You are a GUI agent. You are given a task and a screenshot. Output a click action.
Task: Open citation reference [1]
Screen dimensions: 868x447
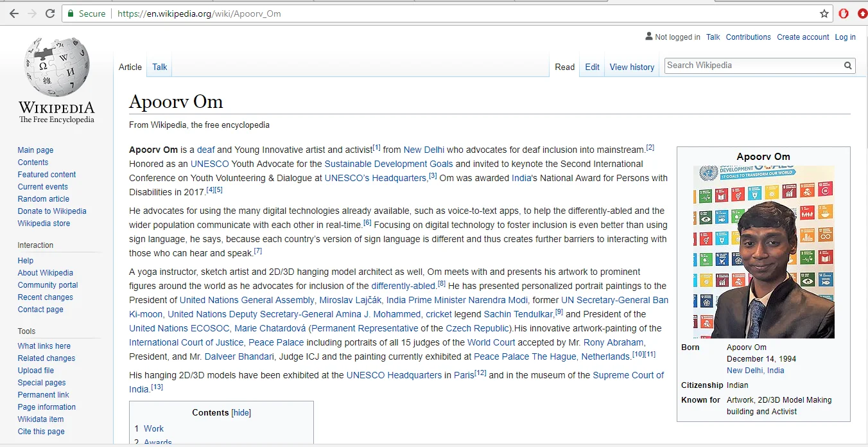pos(377,148)
